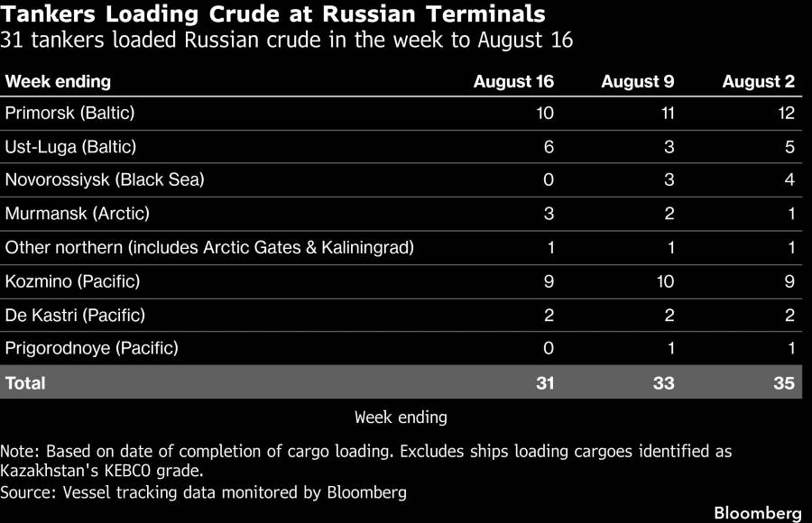
Task: Click the Total row label
Action: pyautogui.click(x=25, y=383)
